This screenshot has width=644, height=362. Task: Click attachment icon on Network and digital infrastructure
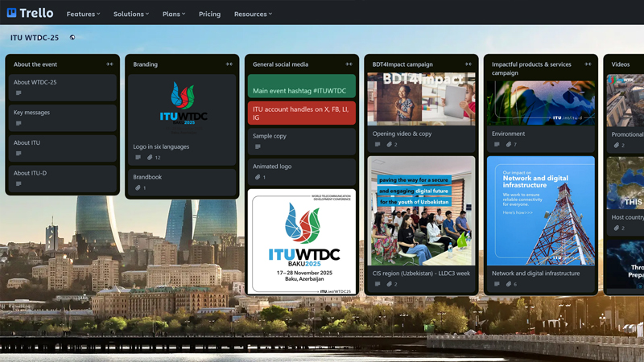click(509, 284)
